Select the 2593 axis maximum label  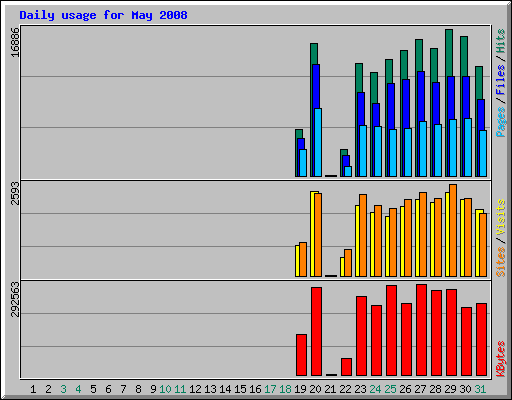coord(15,193)
